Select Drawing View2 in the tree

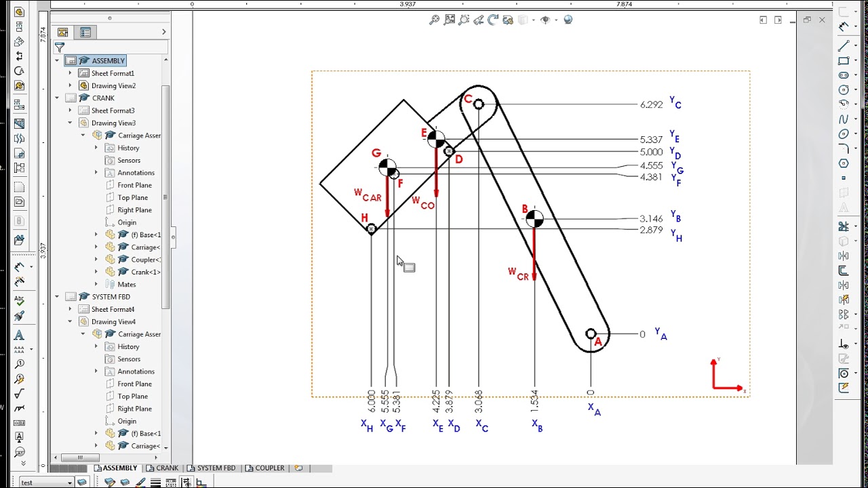pos(113,85)
